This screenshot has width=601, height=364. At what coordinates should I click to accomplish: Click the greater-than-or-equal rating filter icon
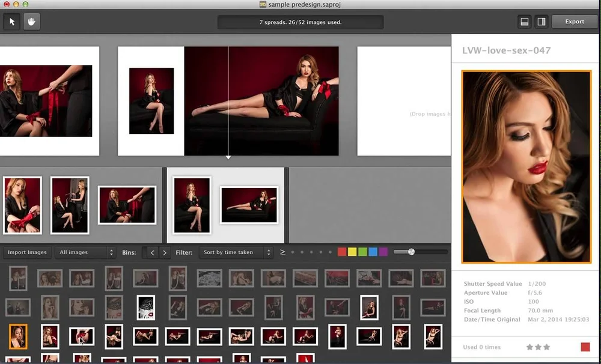pos(282,252)
